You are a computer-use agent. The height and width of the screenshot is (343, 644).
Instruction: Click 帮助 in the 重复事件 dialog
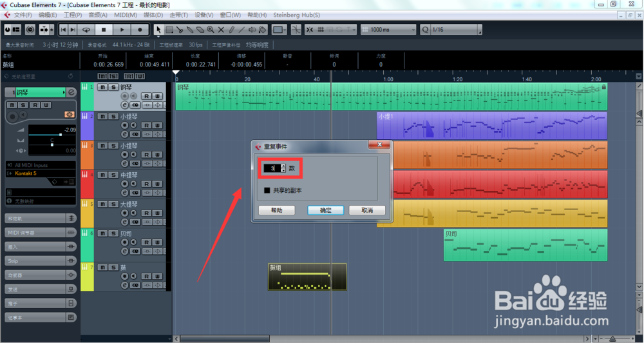pos(277,210)
